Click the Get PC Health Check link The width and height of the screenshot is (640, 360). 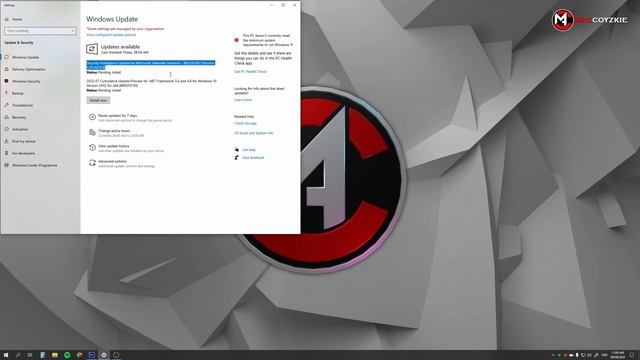pos(250,72)
